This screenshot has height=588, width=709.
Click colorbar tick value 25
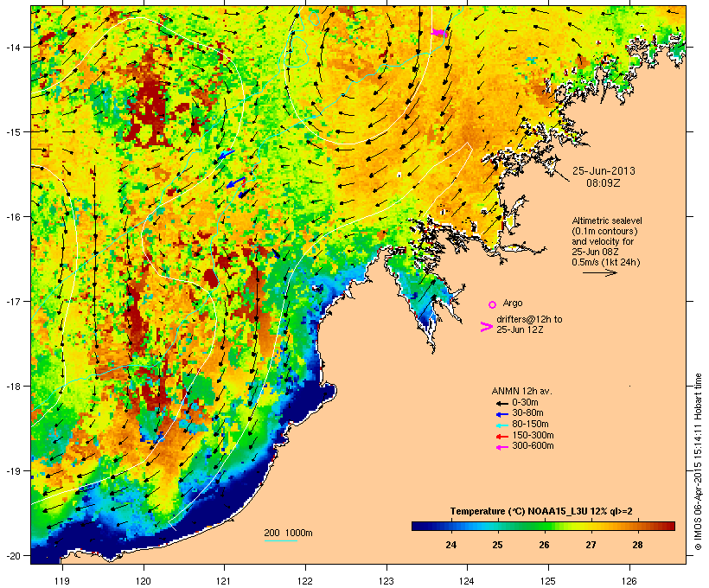497,545
